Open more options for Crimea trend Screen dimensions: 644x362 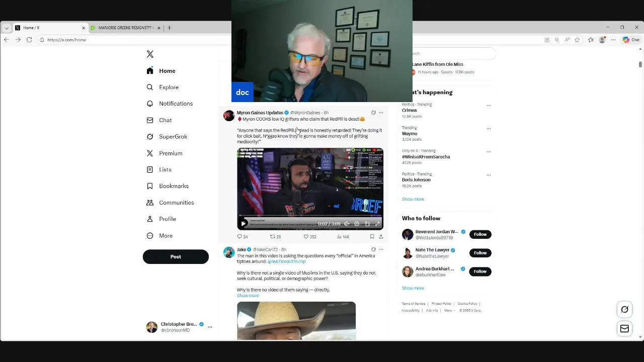coord(489,106)
